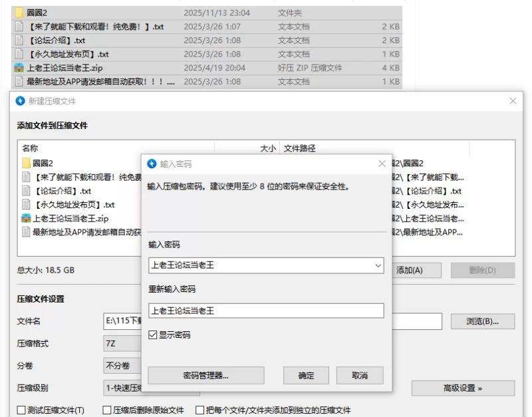This screenshot has height=417, width=532.
Task: Click the 【论坛介绍】.txt file icon in archive list
Action: 27,191
